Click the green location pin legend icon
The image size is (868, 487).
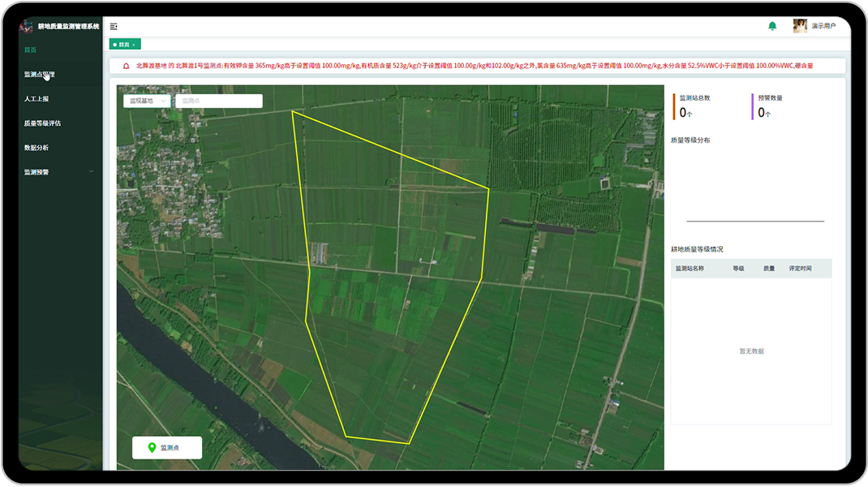tap(151, 448)
